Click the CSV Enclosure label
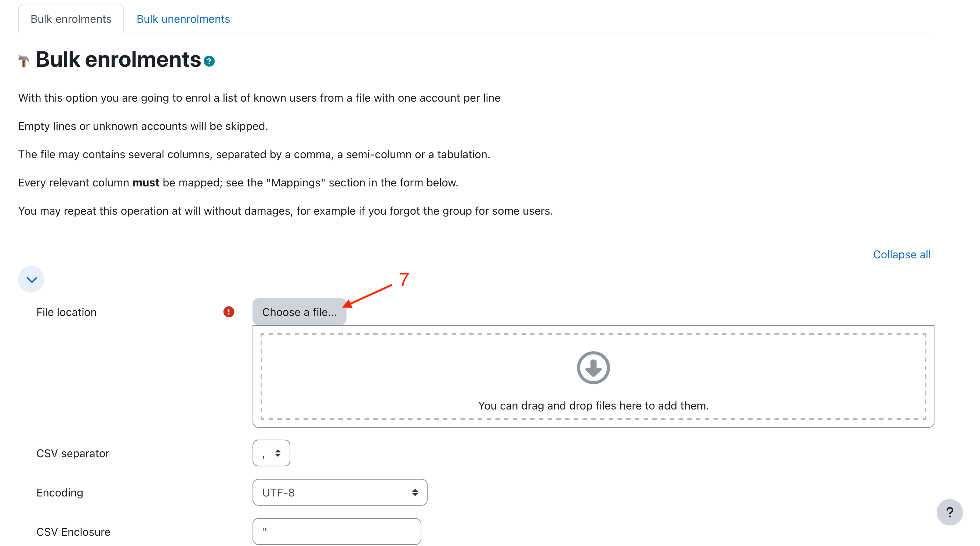The width and height of the screenshot is (980, 546). (x=73, y=532)
